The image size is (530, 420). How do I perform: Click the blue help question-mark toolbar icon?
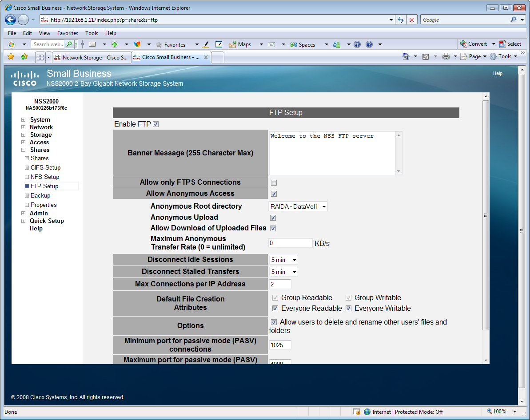tap(369, 44)
